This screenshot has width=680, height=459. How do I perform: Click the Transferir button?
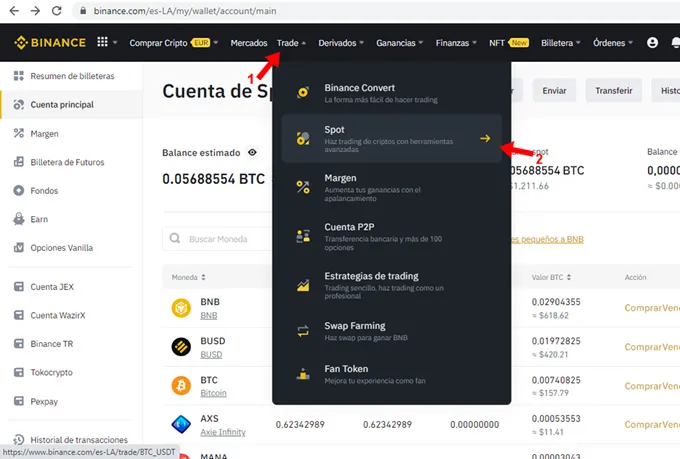pos(613,90)
